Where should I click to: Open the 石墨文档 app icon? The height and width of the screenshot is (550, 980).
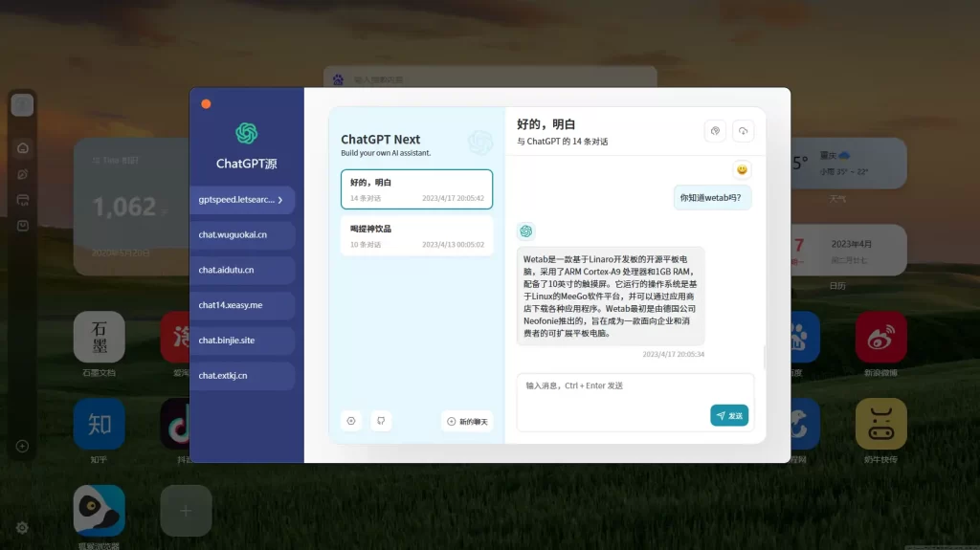coord(99,337)
